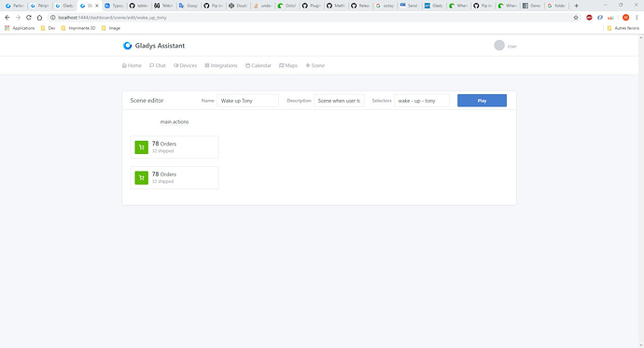Switch to the 'Gener' tab
Viewport: 644px width, 348px height.
point(532,6)
